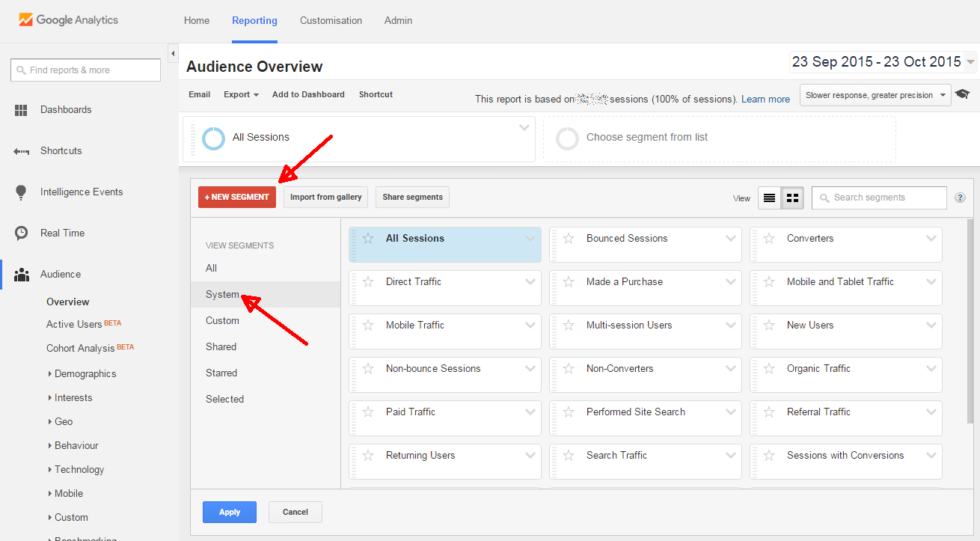Star the Bounced Sessions segment
This screenshot has width=980, height=541.
coord(568,239)
